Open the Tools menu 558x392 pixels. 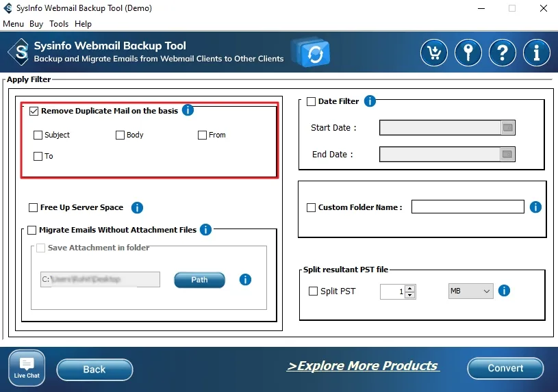(x=59, y=24)
